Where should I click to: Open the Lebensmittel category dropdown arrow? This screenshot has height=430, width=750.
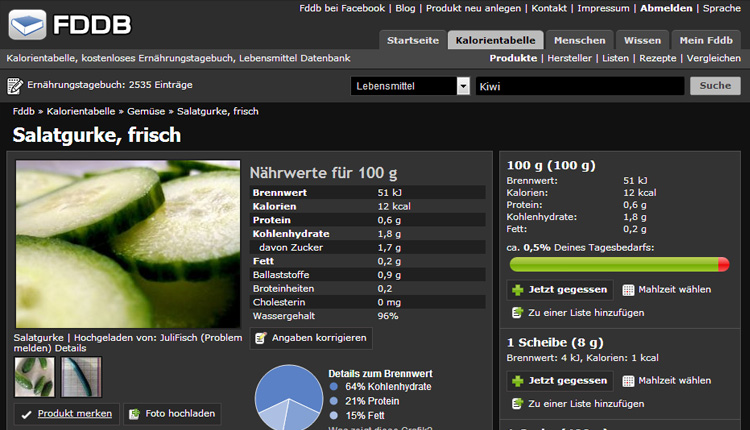point(463,86)
